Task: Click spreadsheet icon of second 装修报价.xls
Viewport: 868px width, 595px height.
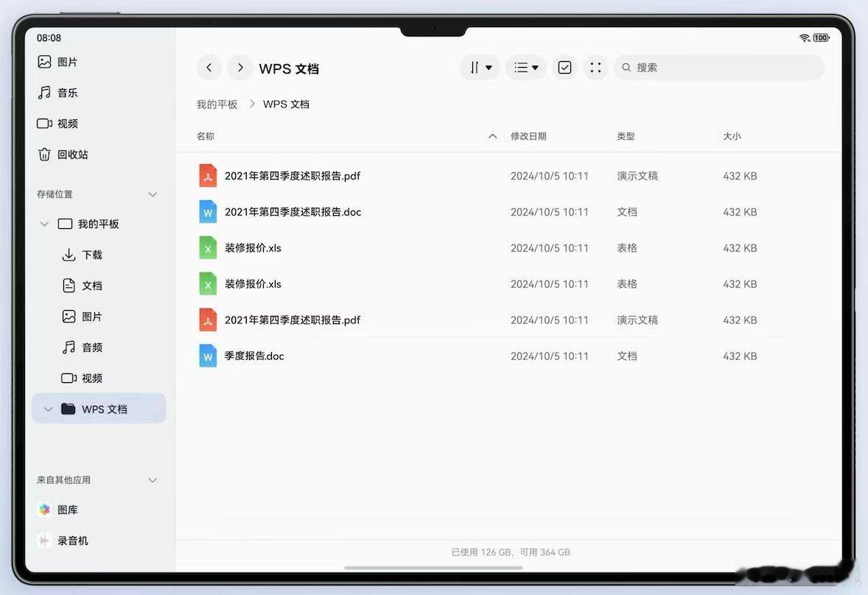Action: tap(208, 284)
